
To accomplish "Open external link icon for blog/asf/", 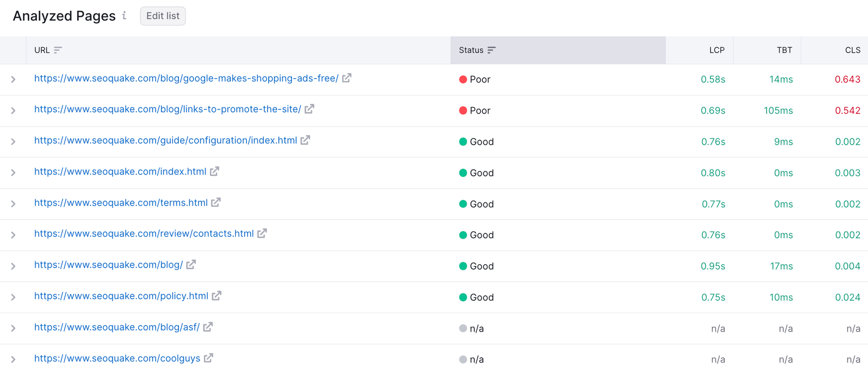I will [208, 327].
